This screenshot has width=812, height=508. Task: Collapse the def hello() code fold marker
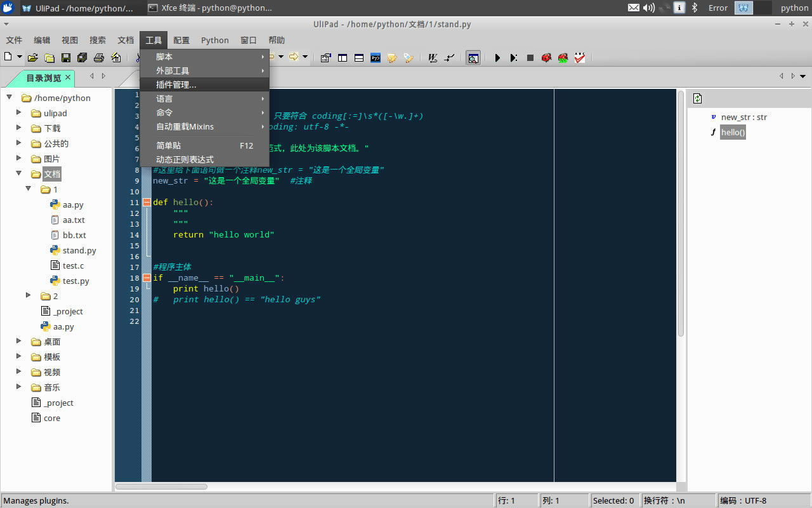point(147,203)
